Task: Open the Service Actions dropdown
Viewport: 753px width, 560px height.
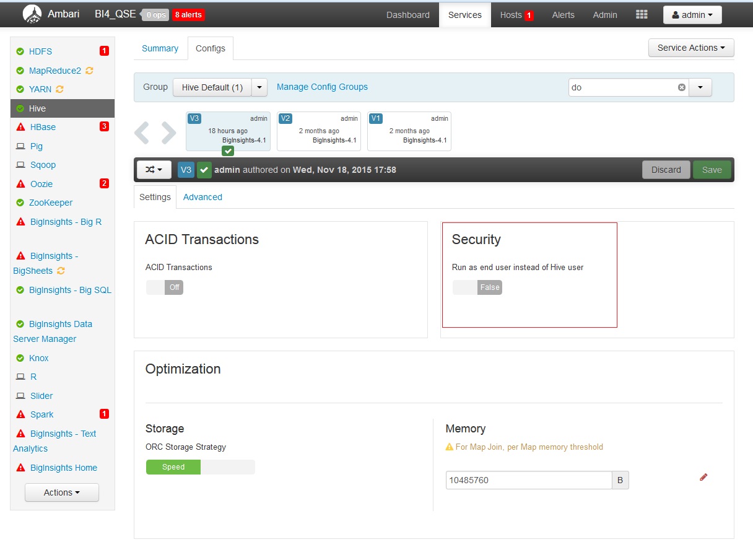Action: pos(690,48)
